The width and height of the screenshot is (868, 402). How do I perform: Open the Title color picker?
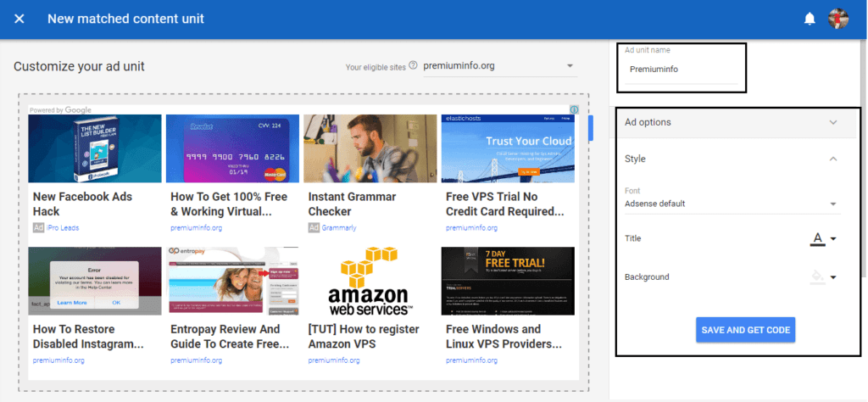(823, 238)
